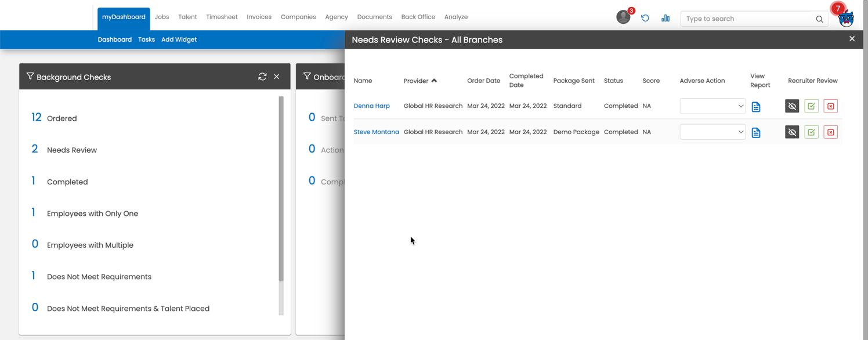This screenshot has height=340, width=868.
Task: Reject Steve Montana's check with red X
Action: 830,132
